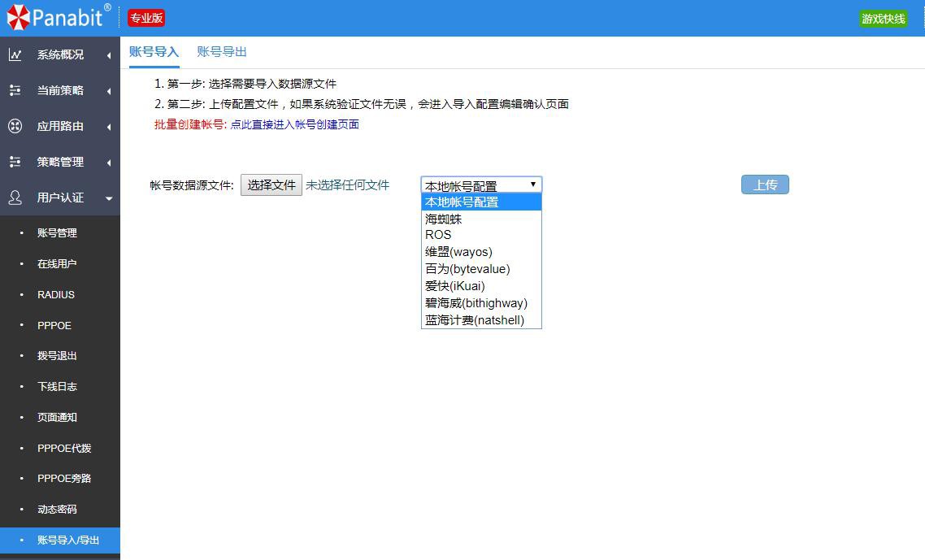Screen dimensions: 925x560
Task: Expand 当前策略 menu arrow
Action: [109, 91]
